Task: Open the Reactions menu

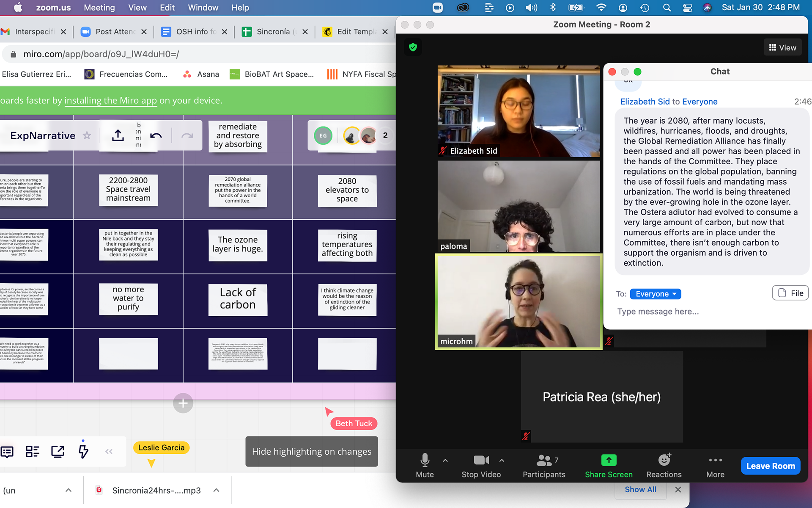Action: 664,466
